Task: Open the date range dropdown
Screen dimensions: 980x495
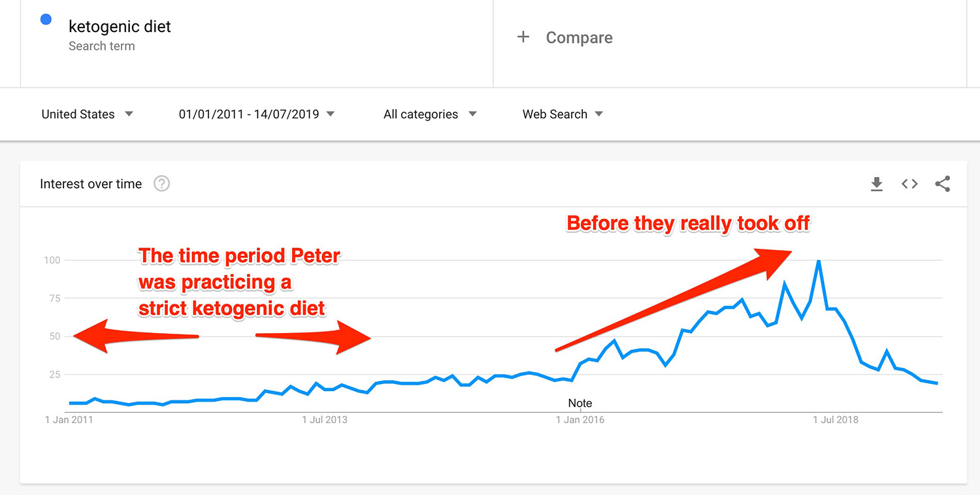Action: point(257,114)
